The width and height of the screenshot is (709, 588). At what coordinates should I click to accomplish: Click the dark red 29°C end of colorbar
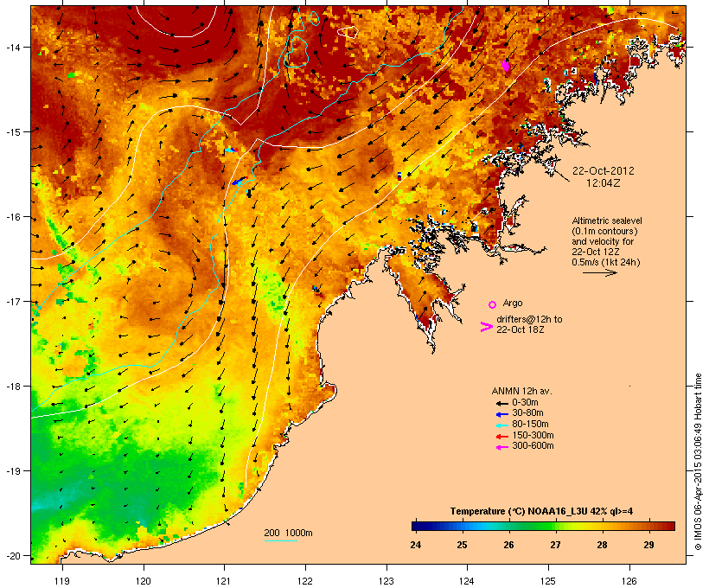(x=669, y=526)
